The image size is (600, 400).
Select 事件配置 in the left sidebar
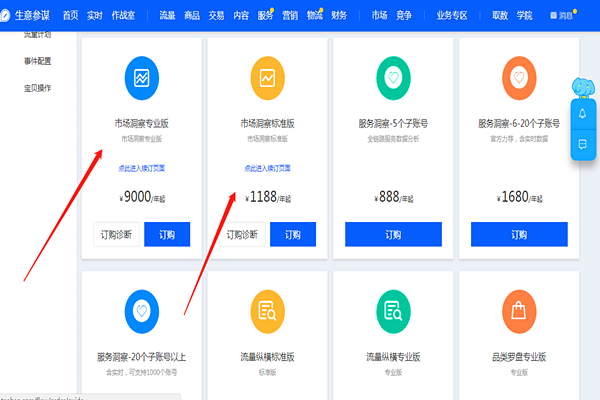click(x=38, y=61)
